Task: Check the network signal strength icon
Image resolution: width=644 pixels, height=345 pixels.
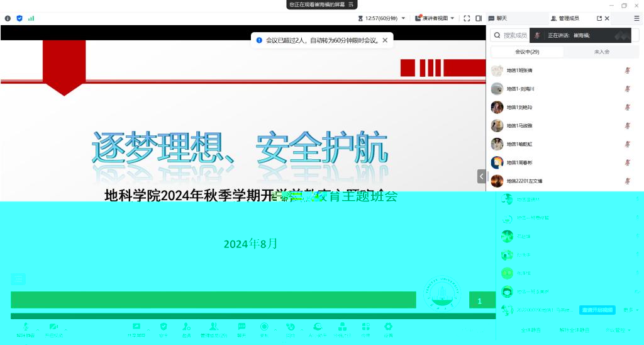Action: click(31, 18)
